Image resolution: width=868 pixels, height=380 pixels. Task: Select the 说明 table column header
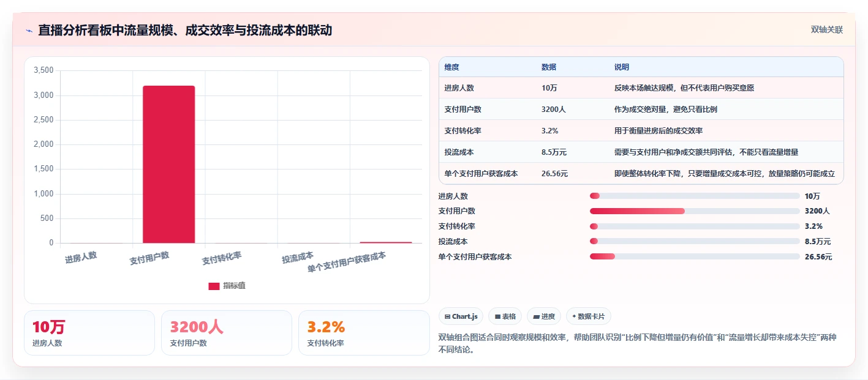pyautogui.click(x=622, y=67)
